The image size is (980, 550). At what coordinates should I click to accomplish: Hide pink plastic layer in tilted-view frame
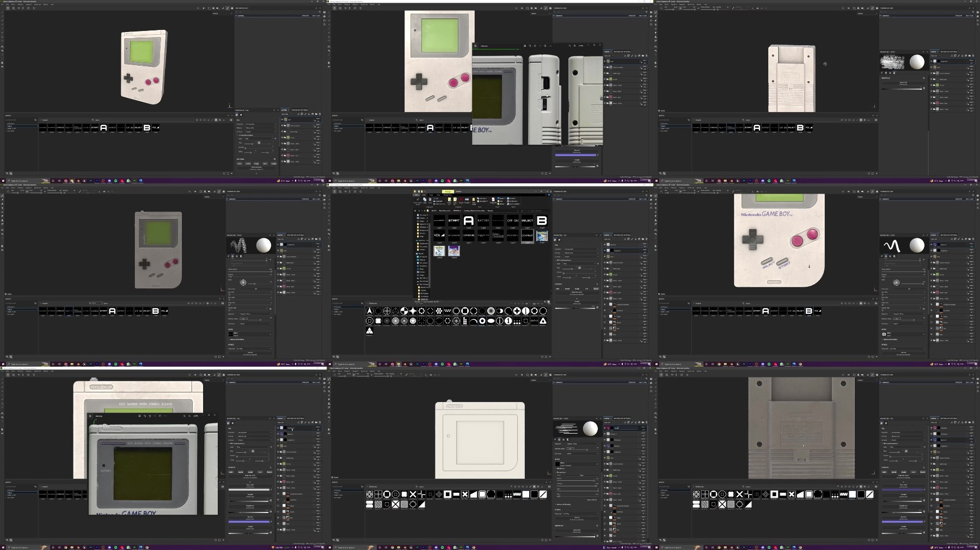tap(282, 156)
